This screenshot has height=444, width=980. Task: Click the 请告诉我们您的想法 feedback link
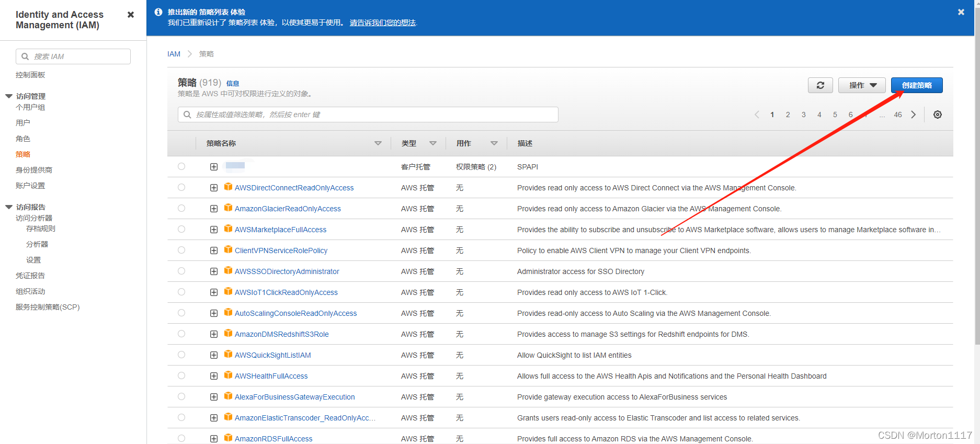point(383,22)
